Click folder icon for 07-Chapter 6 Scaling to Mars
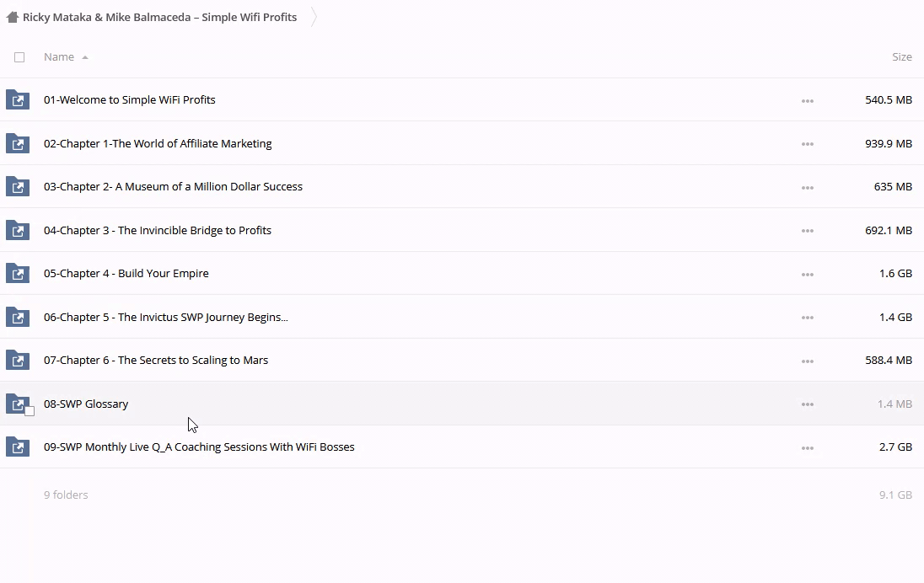The image size is (924, 583). 18,361
